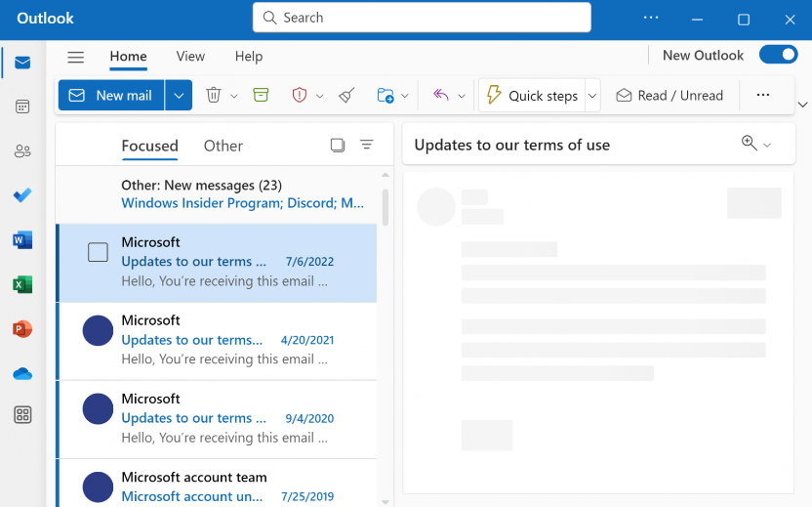This screenshot has width=812, height=507.
Task: Switch to the Other inbox tab
Action: click(x=223, y=146)
